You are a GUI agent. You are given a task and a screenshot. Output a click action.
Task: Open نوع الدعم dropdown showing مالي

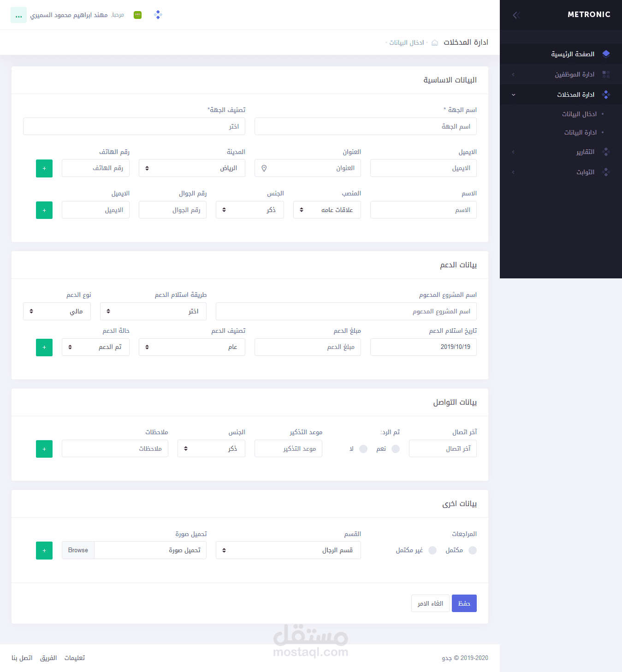click(57, 312)
